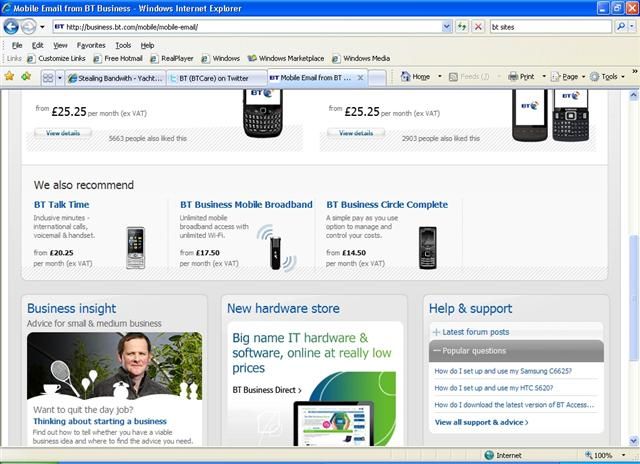Go back with the browser Back arrow
The image size is (640, 464).
11,27
